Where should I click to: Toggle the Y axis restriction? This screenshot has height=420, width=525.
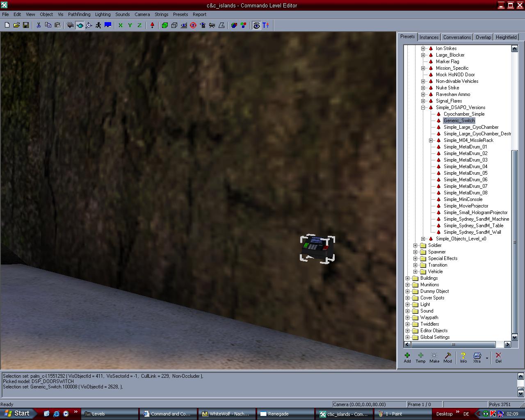130,25
